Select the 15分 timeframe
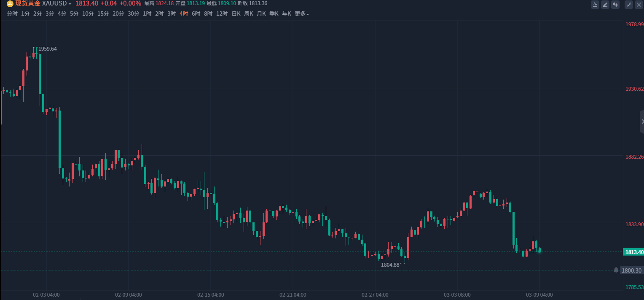The image size is (644, 300). 103,14
